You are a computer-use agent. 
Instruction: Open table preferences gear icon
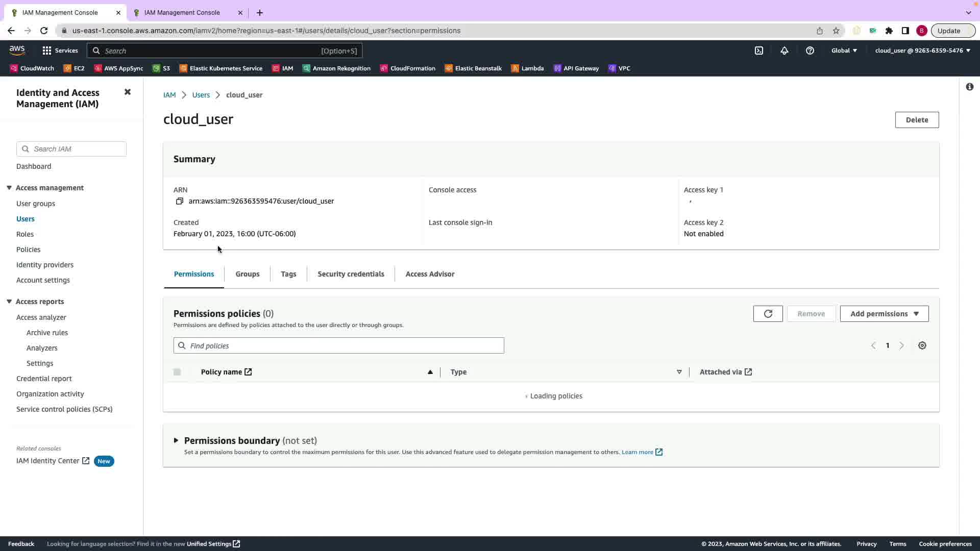(922, 346)
